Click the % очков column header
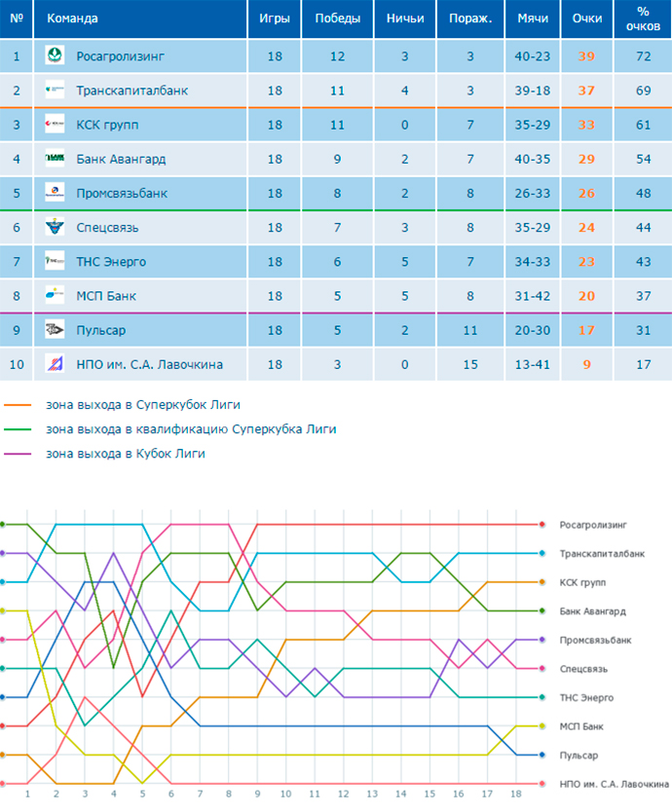This screenshot has height=812, width=672. click(x=643, y=18)
